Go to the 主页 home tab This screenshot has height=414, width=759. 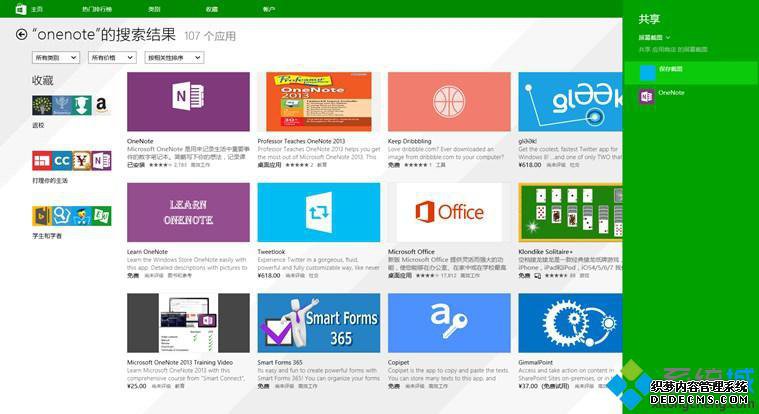(37, 9)
